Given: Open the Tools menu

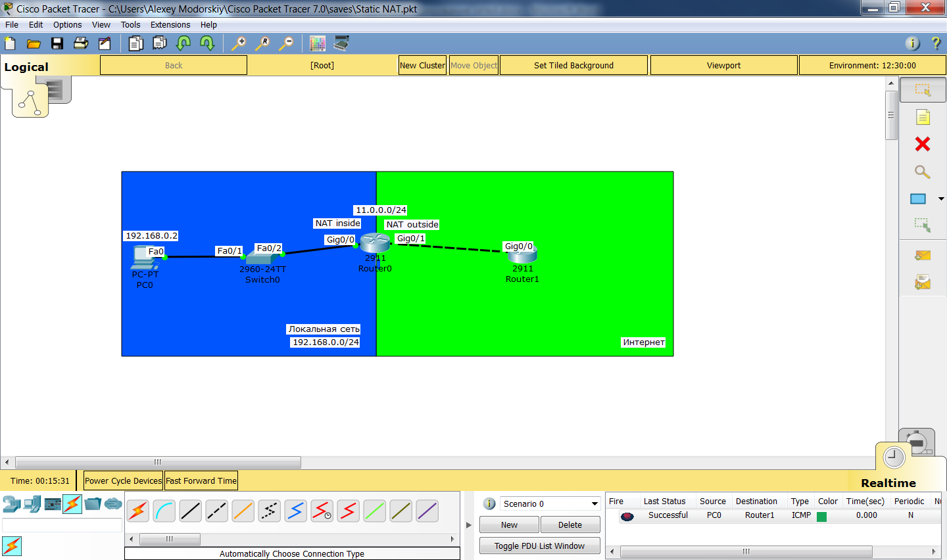Looking at the screenshot, I should pyautogui.click(x=130, y=25).
